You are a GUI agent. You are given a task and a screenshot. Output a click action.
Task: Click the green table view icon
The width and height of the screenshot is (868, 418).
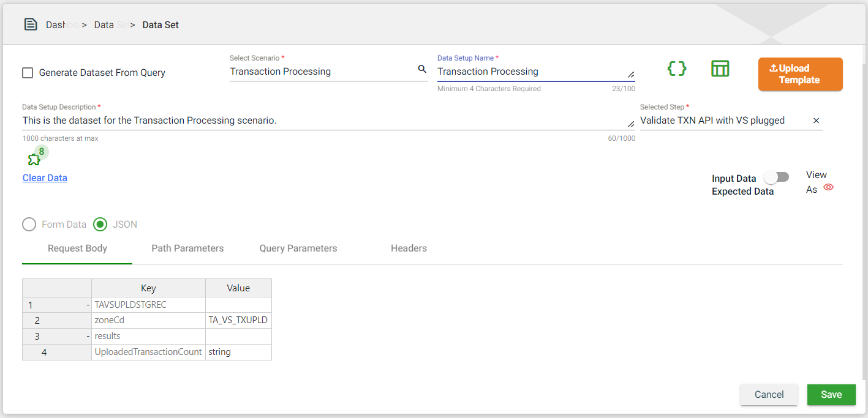(x=720, y=69)
